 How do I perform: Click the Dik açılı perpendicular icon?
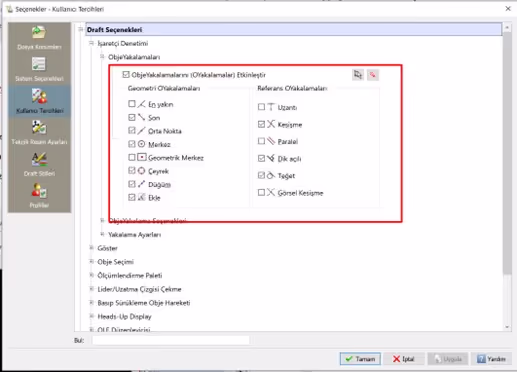coord(271,158)
